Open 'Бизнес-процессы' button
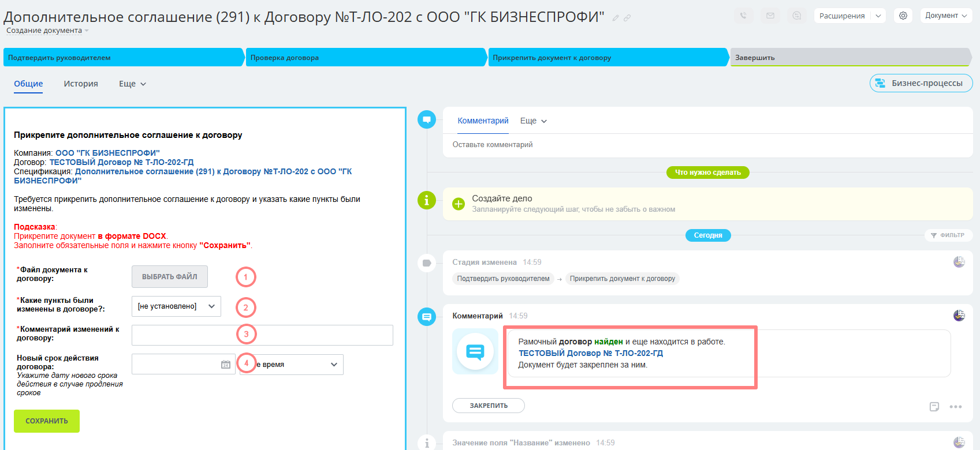Image resolution: width=980 pixels, height=450 pixels. (x=921, y=83)
